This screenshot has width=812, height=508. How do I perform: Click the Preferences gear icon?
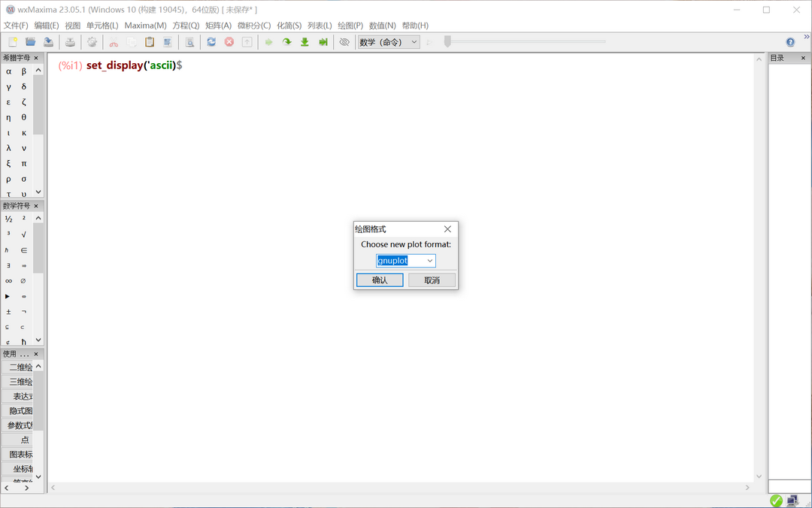(x=92, y=42)
